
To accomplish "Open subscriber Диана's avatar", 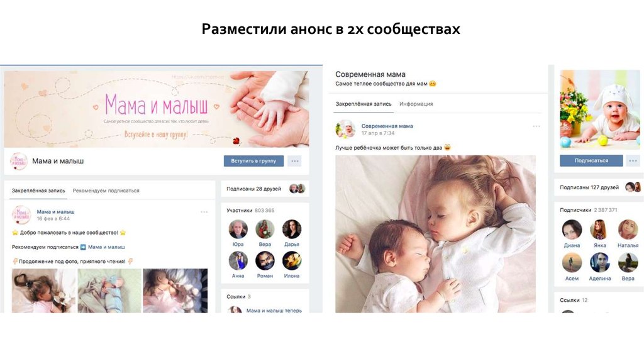I will point(572,229).
